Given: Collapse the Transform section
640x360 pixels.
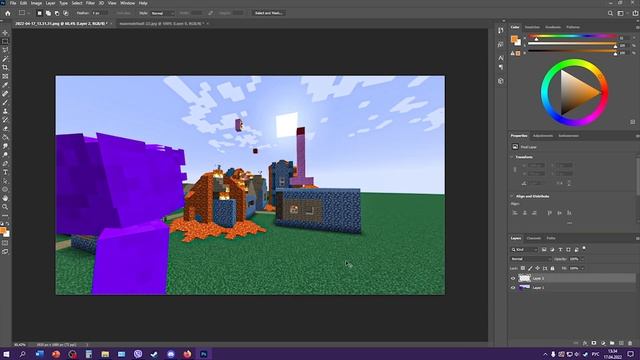Looking at the screenshot, I should (x=512, y=157).
